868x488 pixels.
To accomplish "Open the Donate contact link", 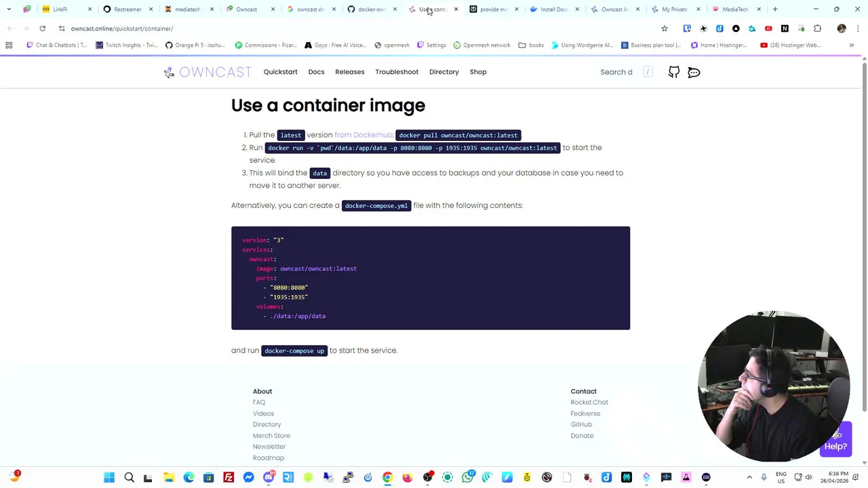I will [x=582, y=436].
